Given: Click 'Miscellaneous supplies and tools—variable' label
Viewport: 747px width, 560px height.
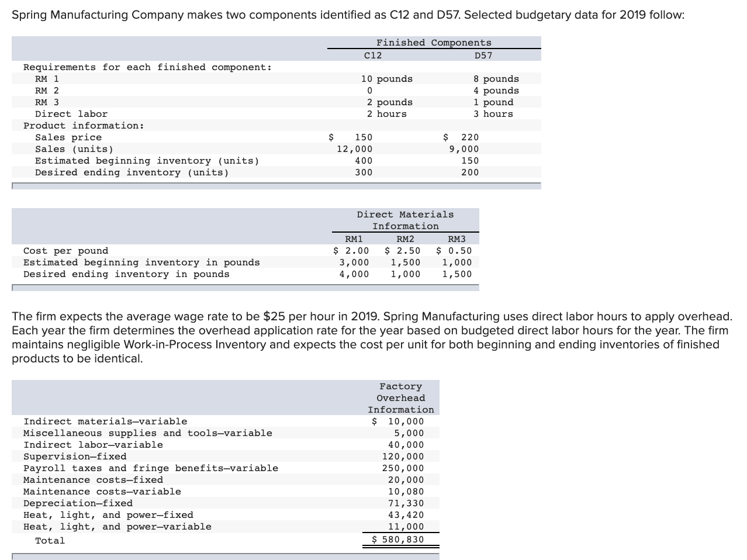Looking at the screenshot, I should (148, 433).
